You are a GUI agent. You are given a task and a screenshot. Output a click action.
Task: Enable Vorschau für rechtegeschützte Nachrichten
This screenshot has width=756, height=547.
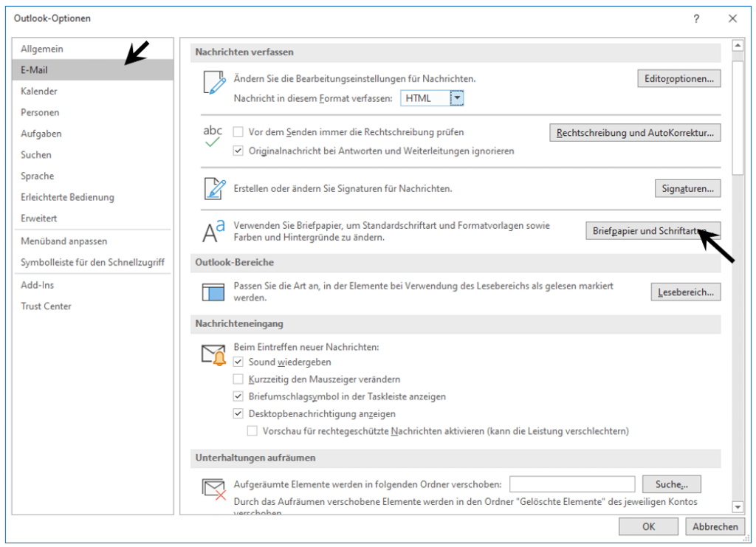[x=252, y=431]
